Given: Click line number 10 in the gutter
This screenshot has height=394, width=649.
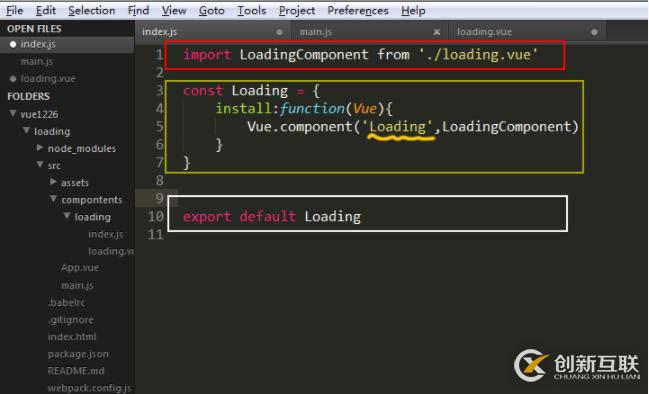Looking at the screenshot, I should pyautogui.click(x=156, y=216).
